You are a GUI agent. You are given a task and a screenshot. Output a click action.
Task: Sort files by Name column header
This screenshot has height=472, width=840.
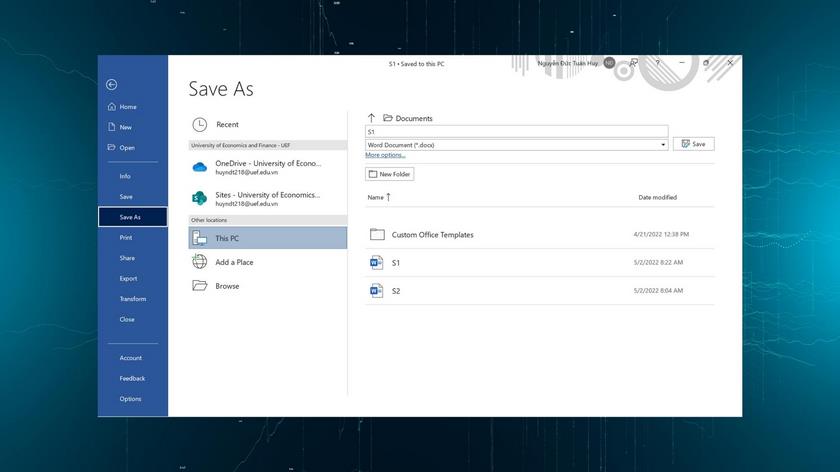[376, 198]
